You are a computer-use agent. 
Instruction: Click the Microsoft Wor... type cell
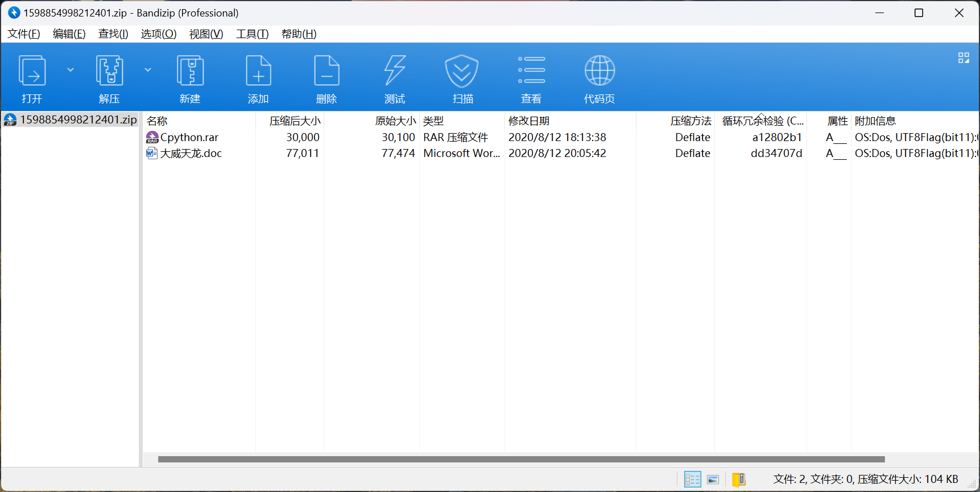(x=461, y=153)
